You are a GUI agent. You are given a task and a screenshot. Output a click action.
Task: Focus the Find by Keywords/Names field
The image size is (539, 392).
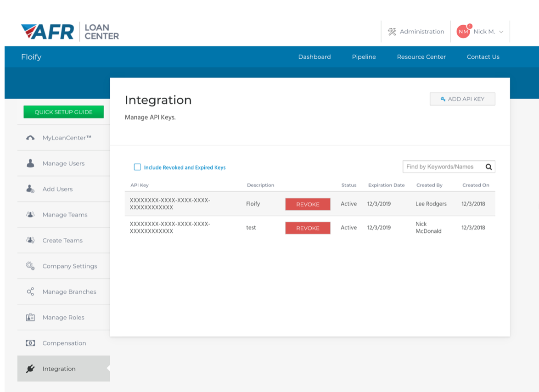coord(443,167)
